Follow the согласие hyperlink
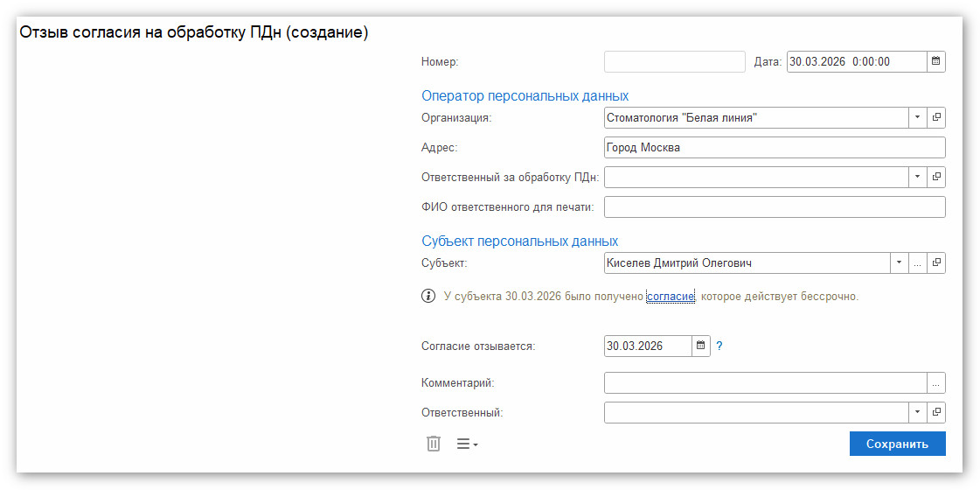The height and width of the screenshot is (490, 980). (x=671, y=297)
